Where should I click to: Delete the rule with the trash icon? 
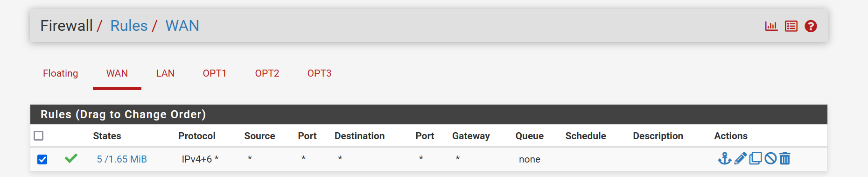pyautogui.click(x=785, y=159)
